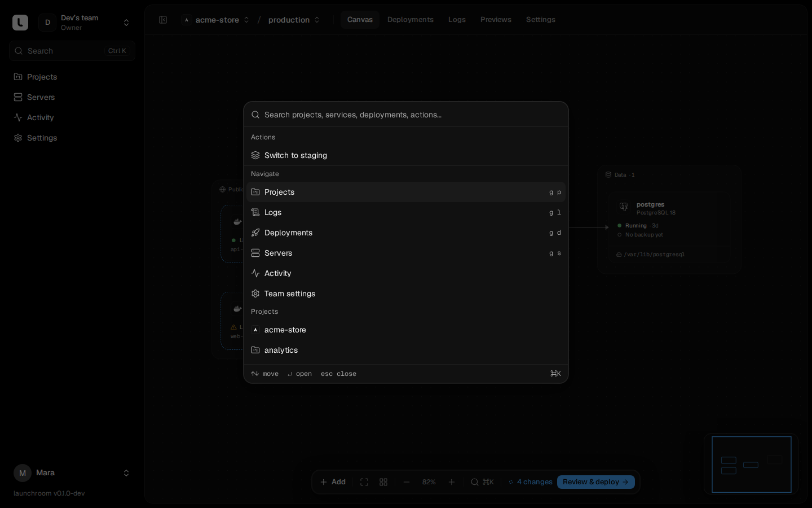Click the /var/lib/postgresql volume path

point(654,255)
